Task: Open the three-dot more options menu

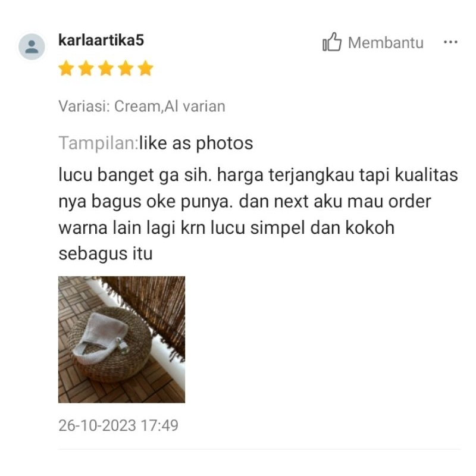Action: [450, 42]
